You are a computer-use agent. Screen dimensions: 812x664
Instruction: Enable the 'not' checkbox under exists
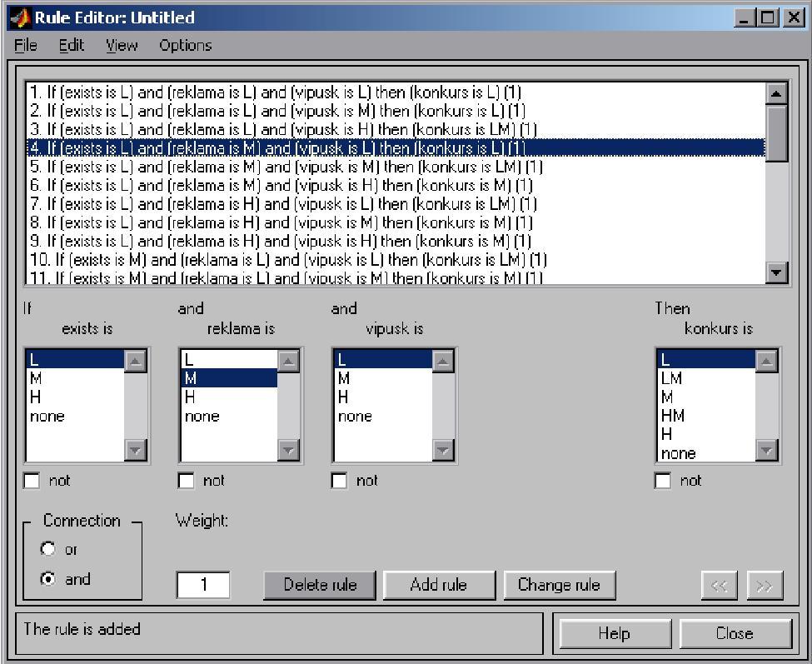tap(33, 482)
